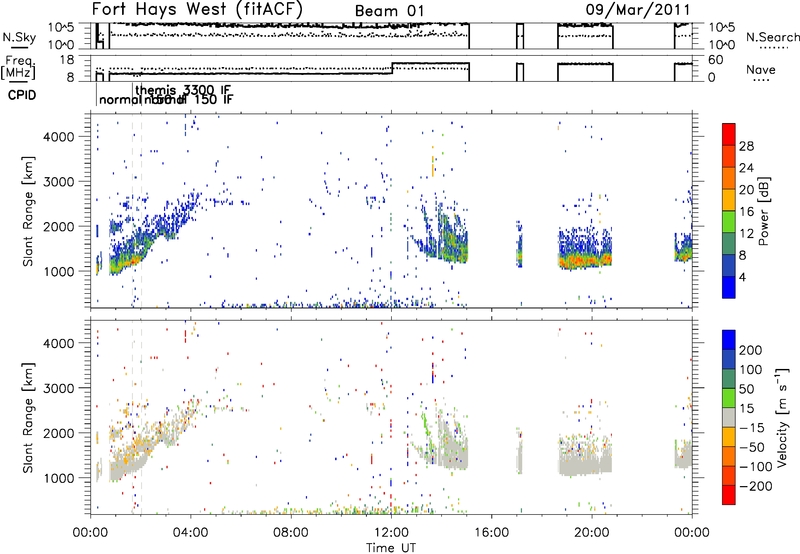The height and width of the screenshot is (554, 800).
Task: Click the gray scatter band near 20:00 in velocity panel
Action: [585, 464]
